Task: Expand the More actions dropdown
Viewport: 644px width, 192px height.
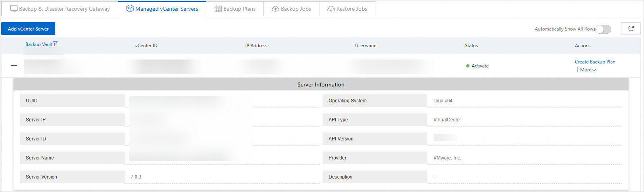Action: click(588, 70)
